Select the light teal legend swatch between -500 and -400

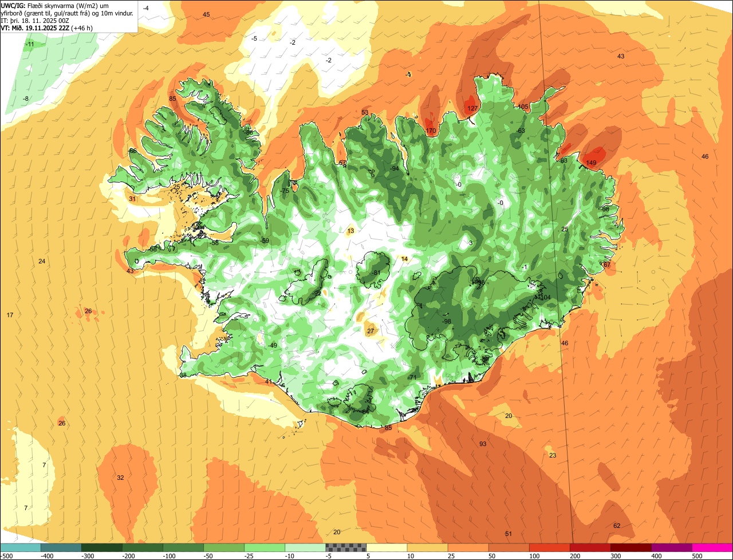coord(20,547)
